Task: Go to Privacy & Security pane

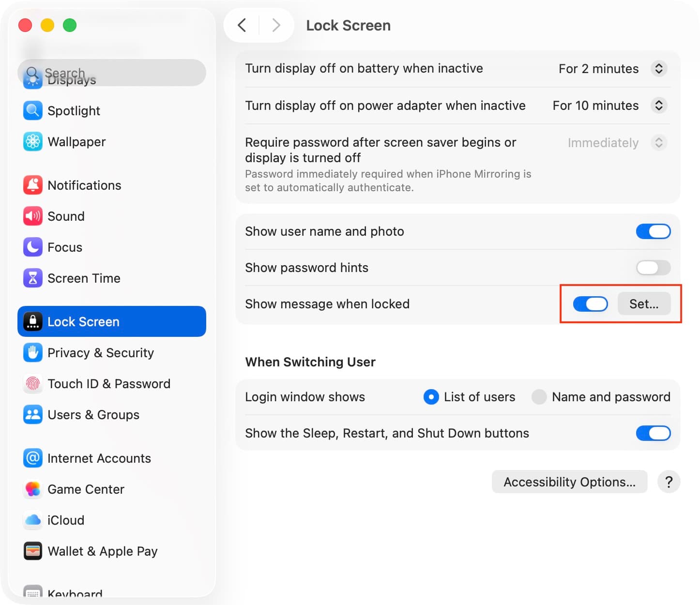Action: 101,353
